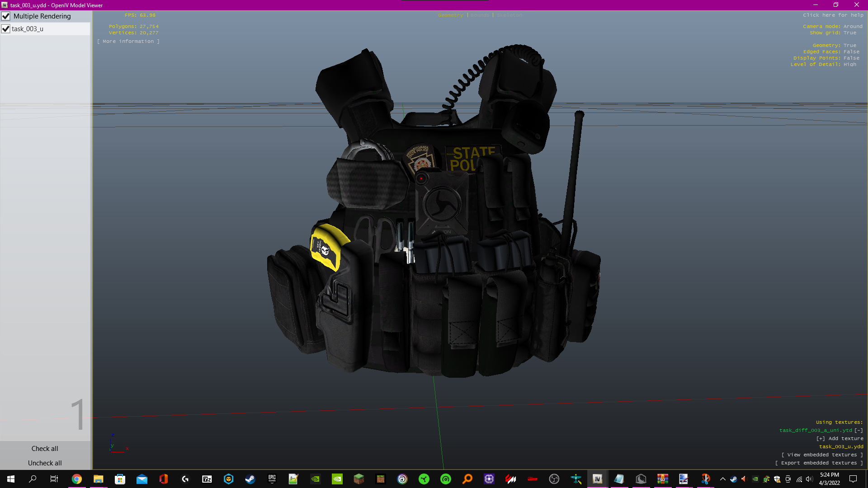Click Add texture option
The height and width of the screenshot is (488, 868).
(840, 438)
